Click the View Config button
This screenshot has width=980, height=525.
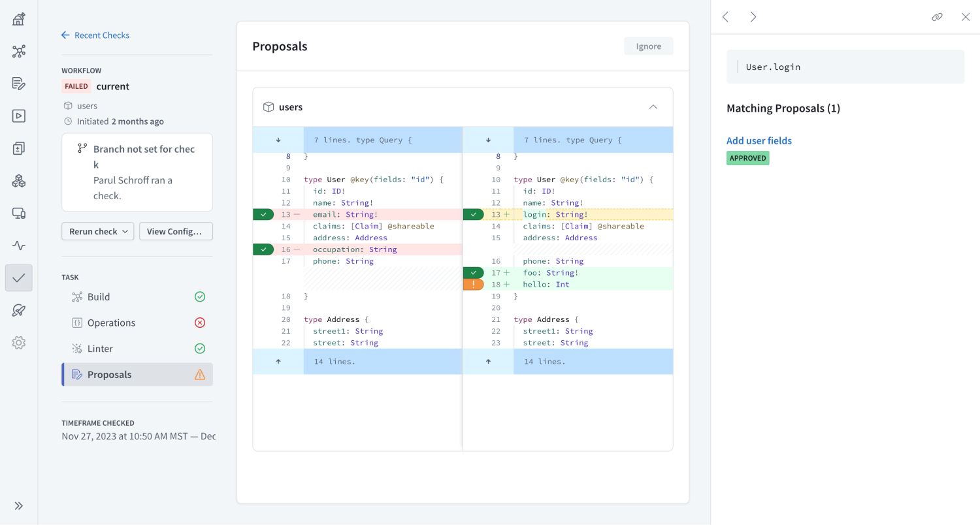pyautogui.click(x=176, y=232)
